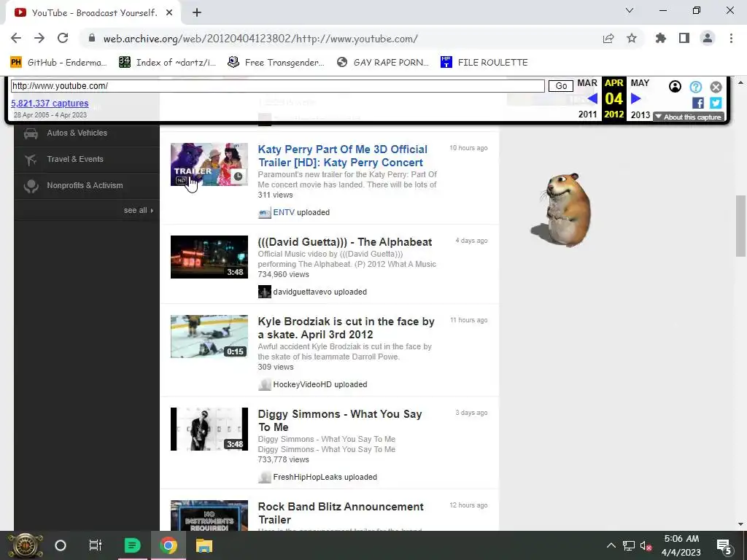This screenshot has width=747, height=560.
Task: Open the Chrome three-dot menu
Action: pyautogui.click(x=731, y=39)
